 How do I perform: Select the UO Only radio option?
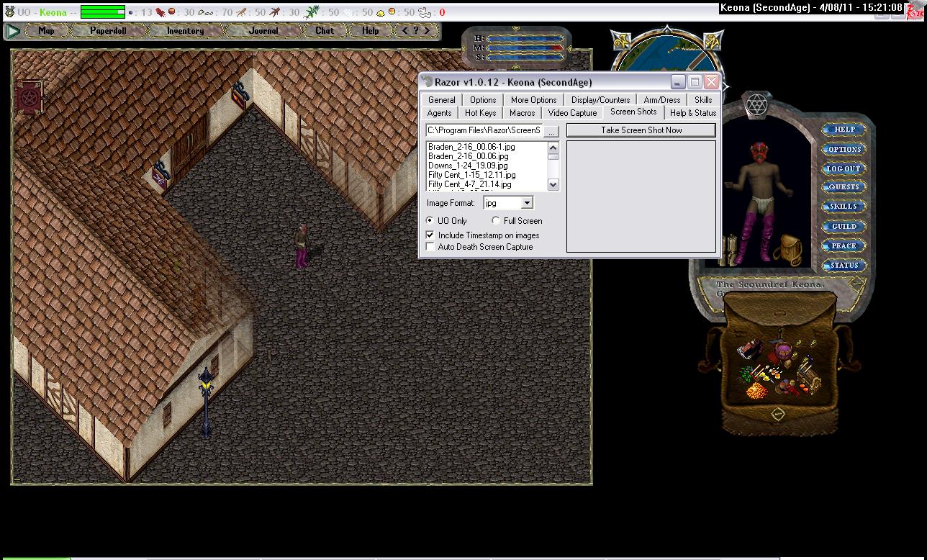pos(430,221)
